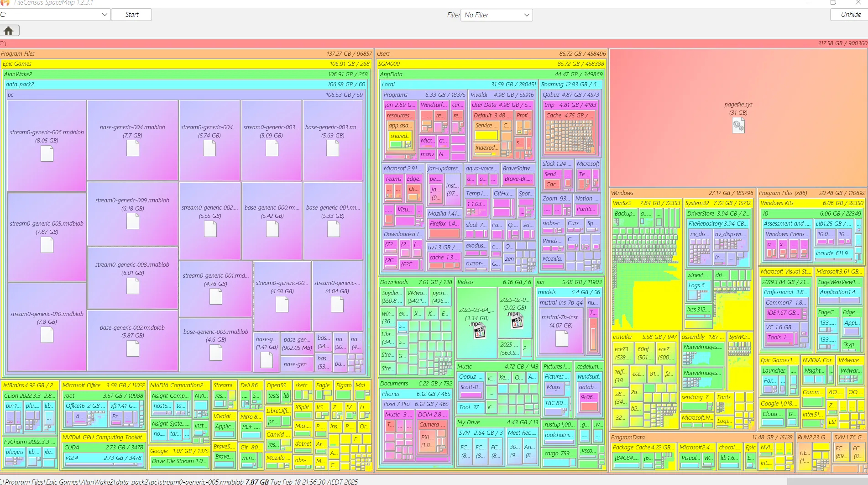868x485 pixels.
Task: Select the Microsoft Office folder header
Action: coord(104,385)
